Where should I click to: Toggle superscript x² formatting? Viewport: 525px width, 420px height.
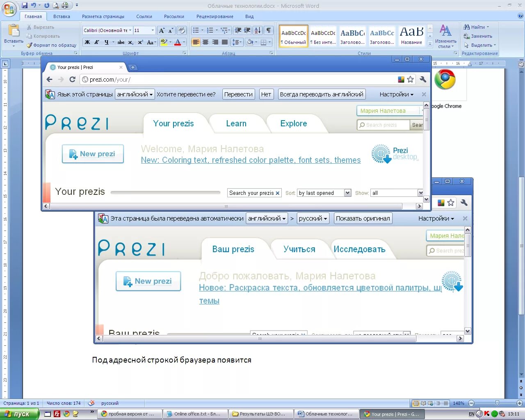(140, 42)
